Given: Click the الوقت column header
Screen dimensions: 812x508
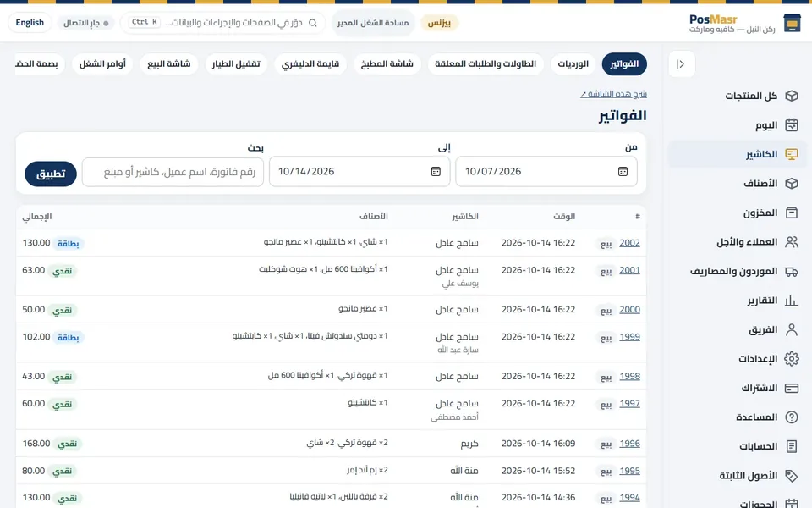Looking at the screenshot, I should [564, 217].
